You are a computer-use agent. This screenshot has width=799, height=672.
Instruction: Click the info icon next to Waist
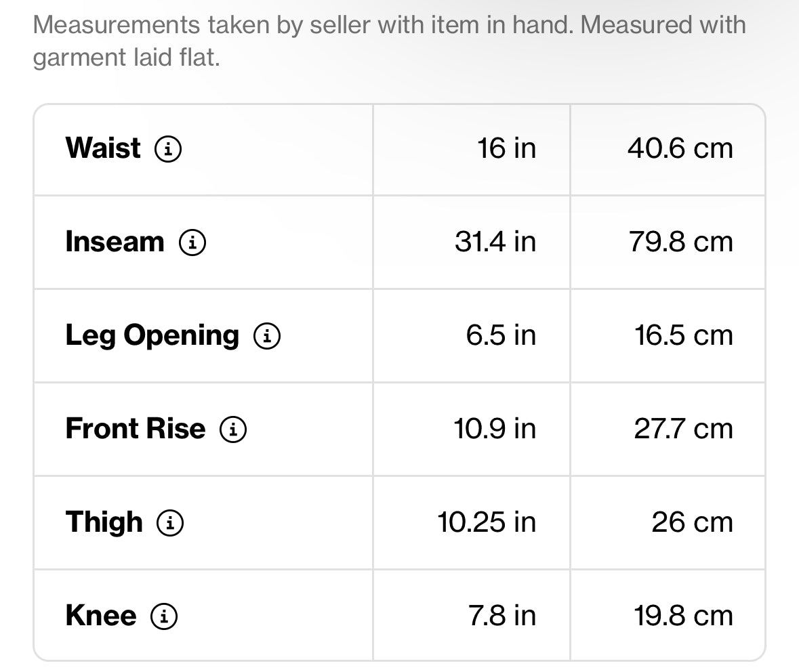click(168, 149)
